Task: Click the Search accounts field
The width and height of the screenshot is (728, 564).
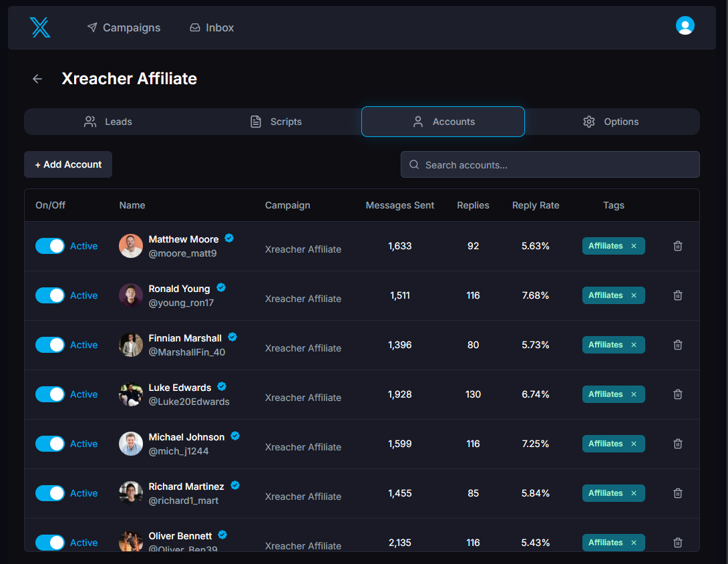Action: (550, 164)
